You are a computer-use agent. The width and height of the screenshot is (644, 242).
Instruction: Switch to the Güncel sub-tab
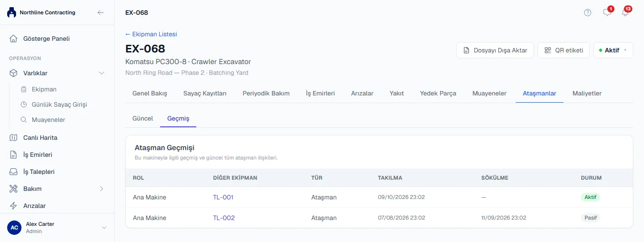click(x=143, y=118)
